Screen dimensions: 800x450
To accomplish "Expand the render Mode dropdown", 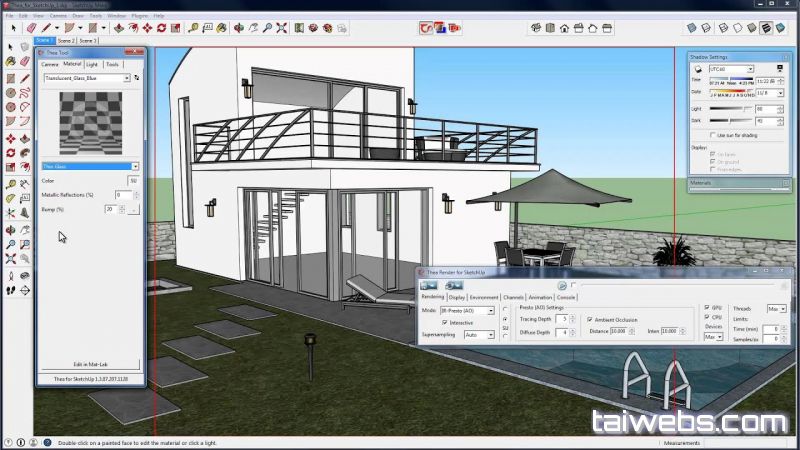I will coord(490,310).
